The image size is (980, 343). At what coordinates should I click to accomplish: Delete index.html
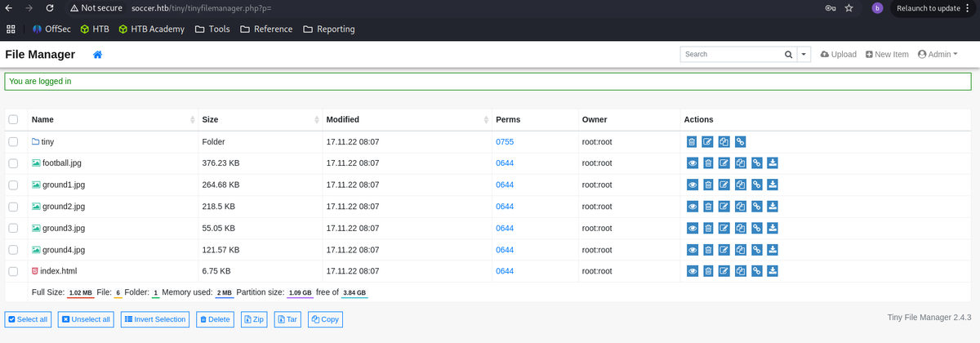coord(708,271)
